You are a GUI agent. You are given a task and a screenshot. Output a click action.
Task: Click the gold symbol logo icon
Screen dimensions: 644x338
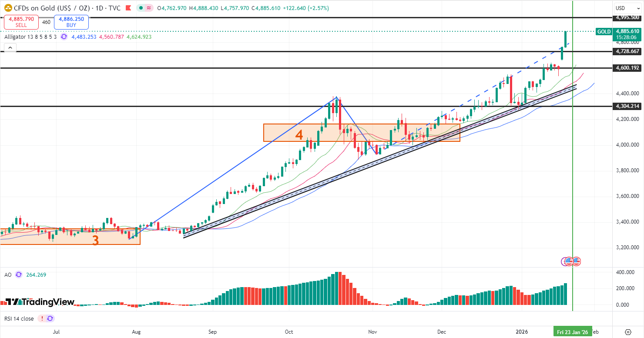pyautogui.click(x=8, y=8)
